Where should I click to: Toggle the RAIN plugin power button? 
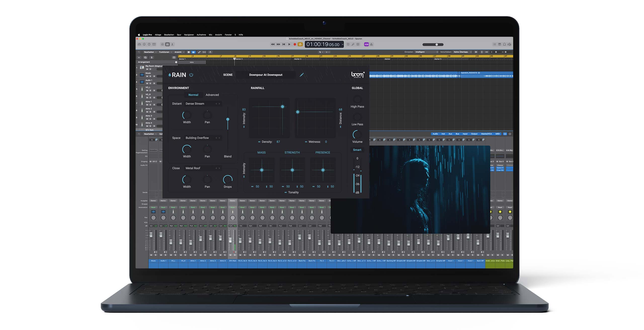pos(191,75)
